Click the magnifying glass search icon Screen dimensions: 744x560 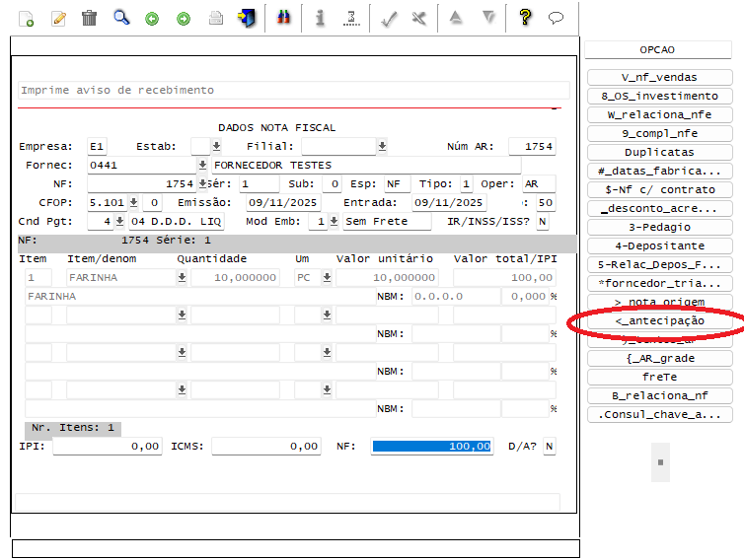[x=121, y=18]
